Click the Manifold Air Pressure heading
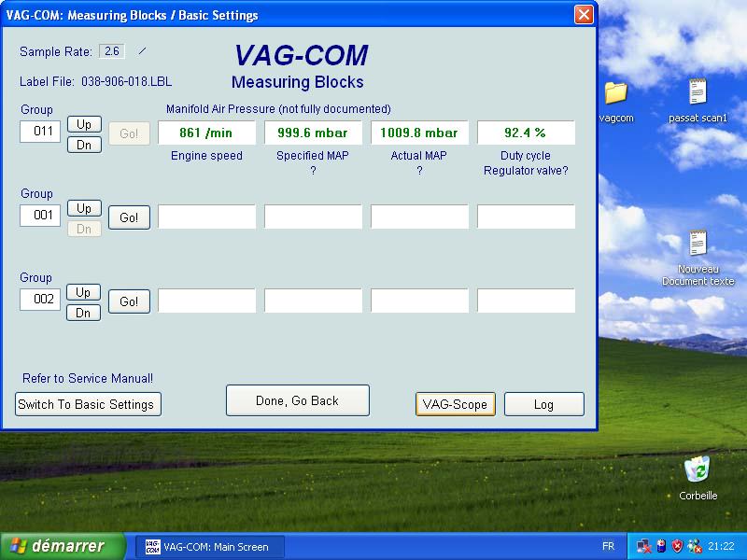The width and height of the screenshot is (747, 560). pyautogui.click(x=278, y=109)
